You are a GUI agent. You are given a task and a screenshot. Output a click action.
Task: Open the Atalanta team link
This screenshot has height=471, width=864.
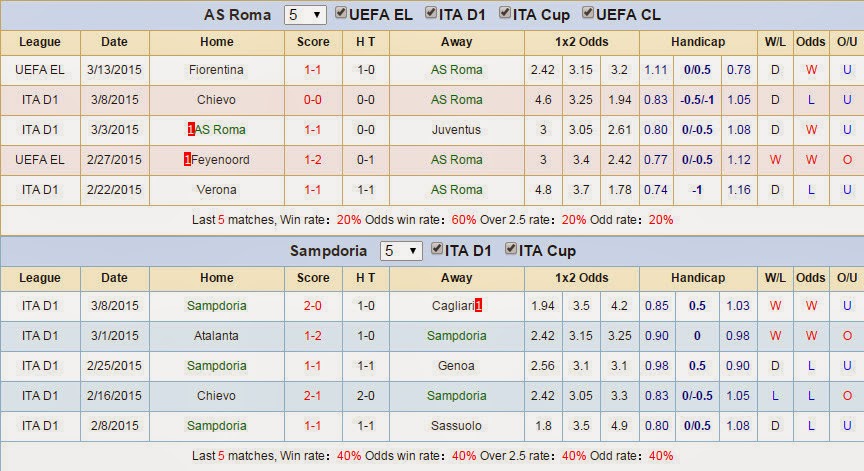coord(216,336)
